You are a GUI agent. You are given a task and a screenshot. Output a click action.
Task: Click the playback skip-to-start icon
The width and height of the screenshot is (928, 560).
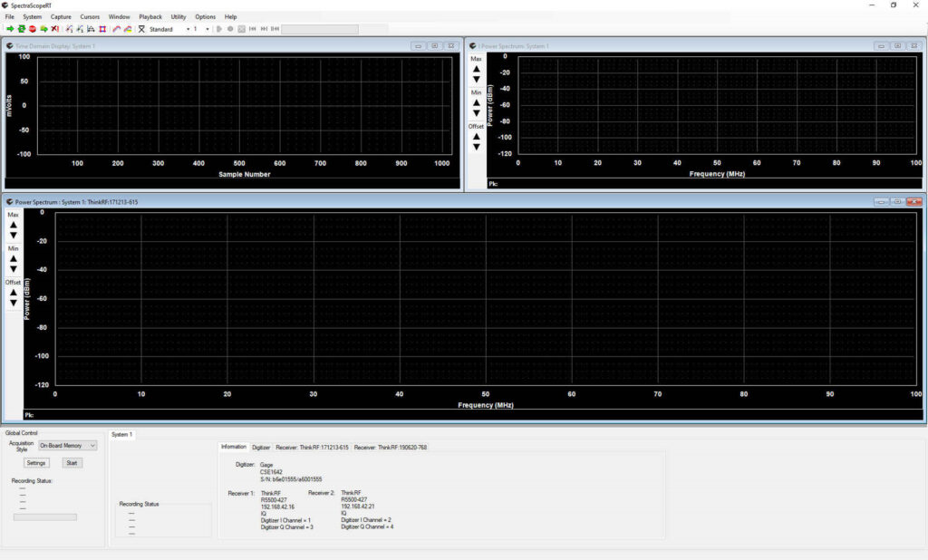click(253, 29)
